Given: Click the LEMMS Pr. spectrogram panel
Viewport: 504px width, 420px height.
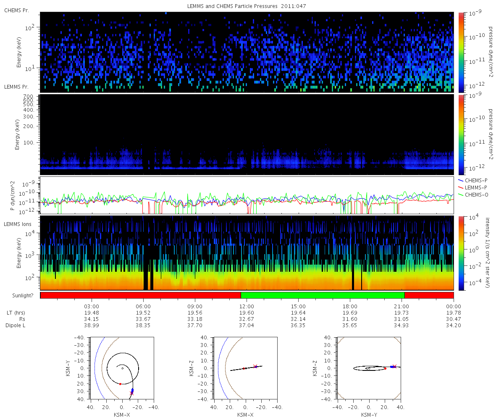Looking at the screenshot, I should (x=247, y=135).
